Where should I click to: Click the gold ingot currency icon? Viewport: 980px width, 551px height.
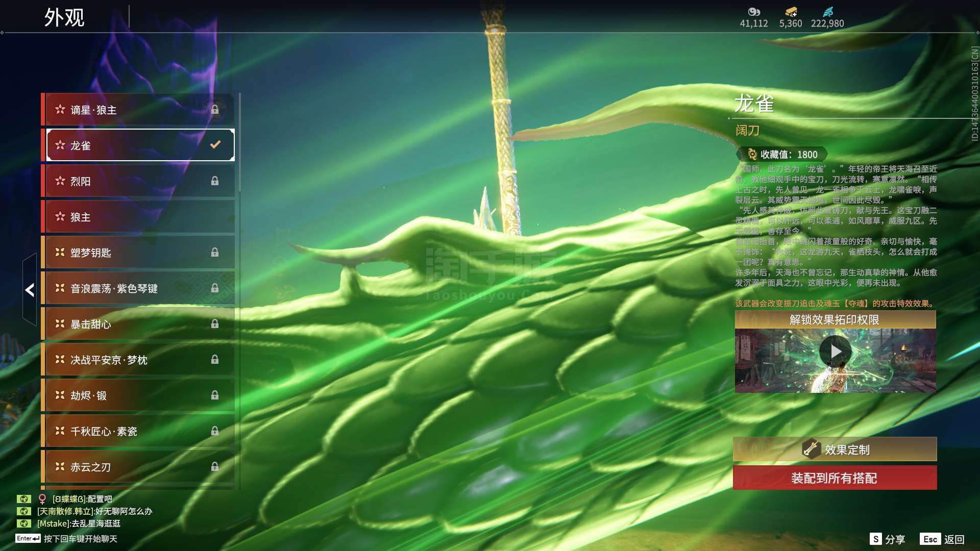tap(791, 12)
